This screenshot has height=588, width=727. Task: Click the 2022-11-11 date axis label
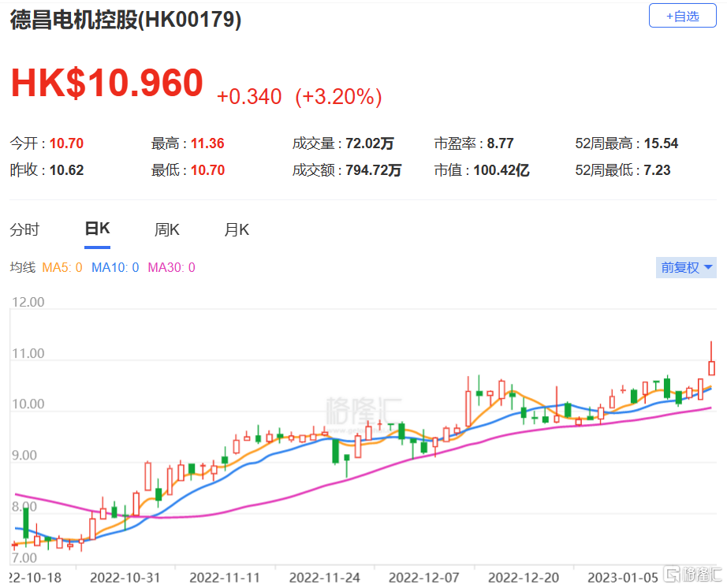point(225,578)
